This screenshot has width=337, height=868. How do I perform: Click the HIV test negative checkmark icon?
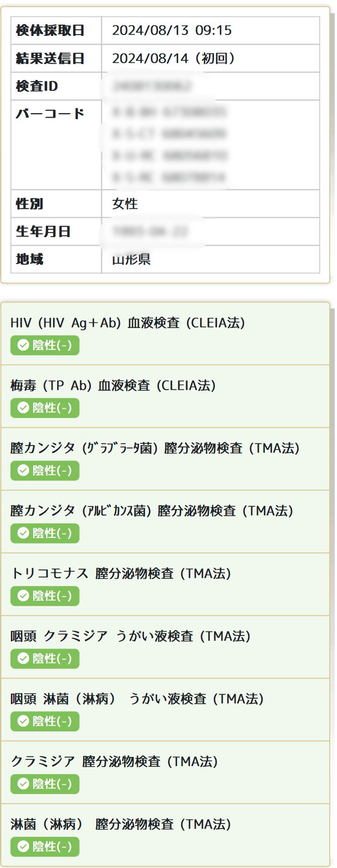tap(23, 345)
